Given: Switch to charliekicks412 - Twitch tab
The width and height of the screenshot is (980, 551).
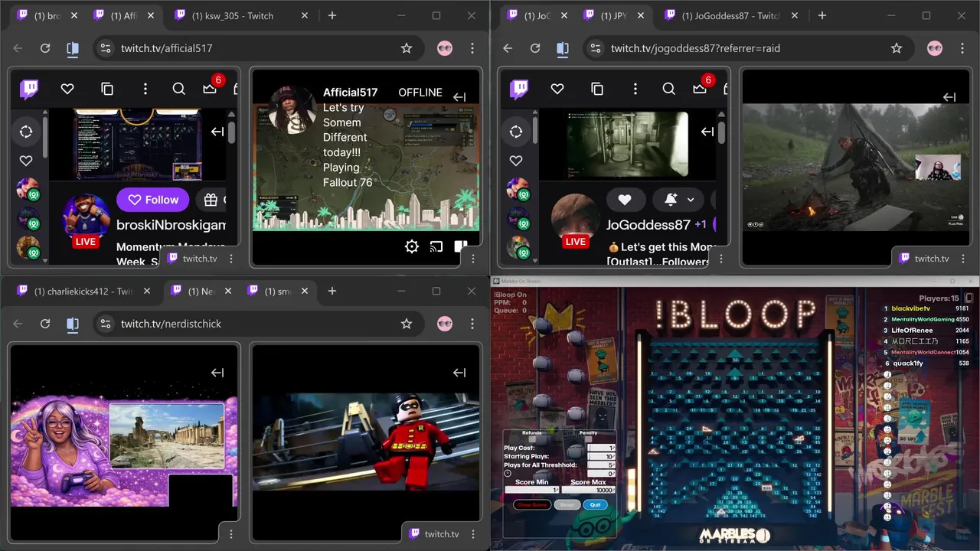Looking at the screenshot, I should [x=85, y=291].
